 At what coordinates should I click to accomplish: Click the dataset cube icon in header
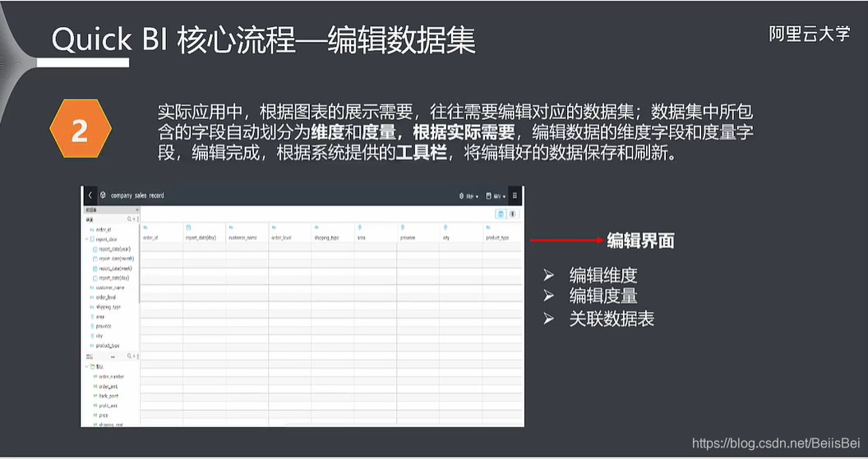(x=103, y=195)
